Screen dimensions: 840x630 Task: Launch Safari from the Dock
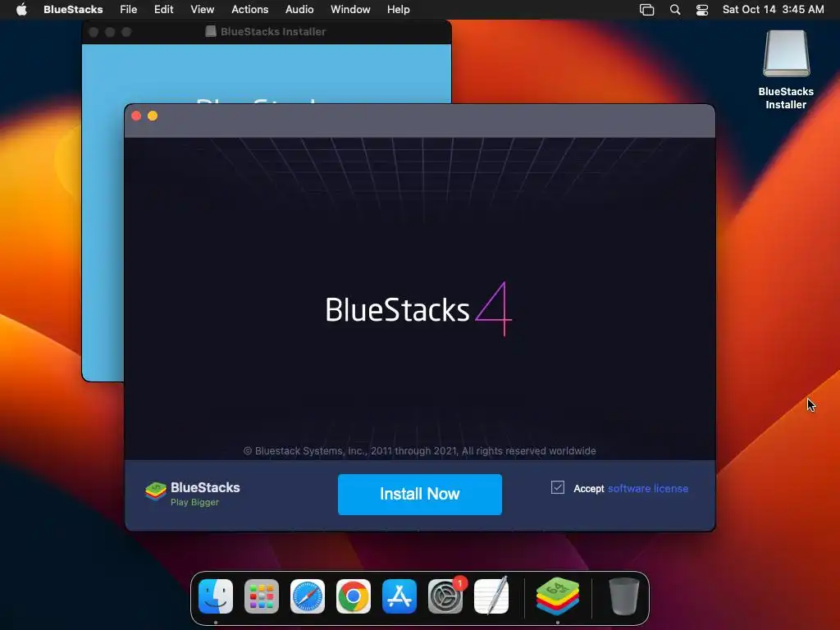[308, 596]
